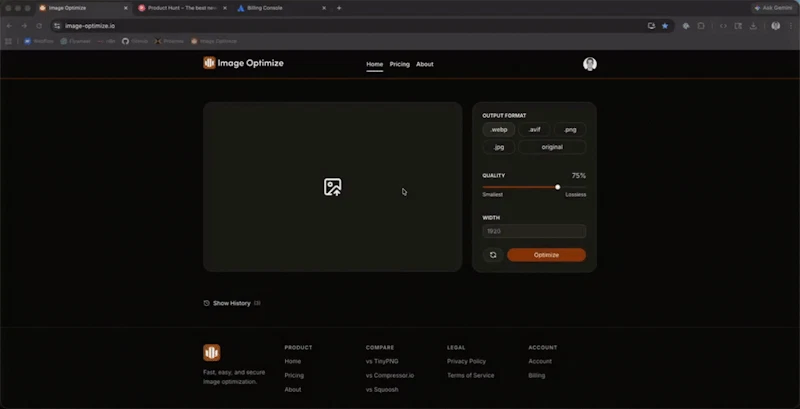The width and height of the screenshot is (800, 409).
Task: Click the reset arrows button beside Optimize
Action: [x=493, y=255]
